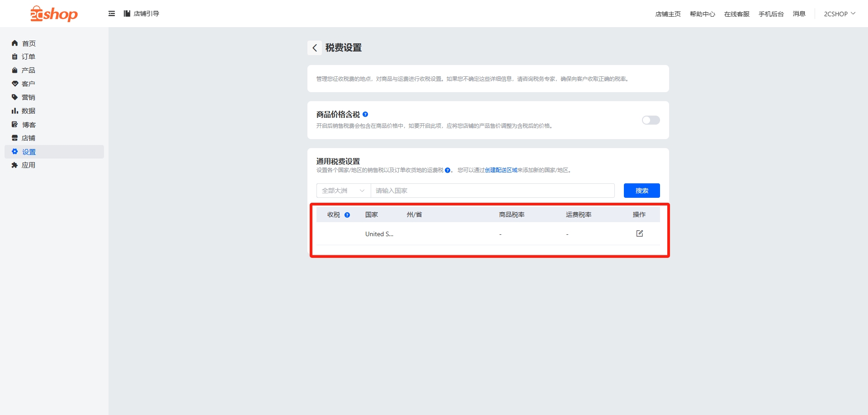Click the 2cshop logo

coord(54,14)
